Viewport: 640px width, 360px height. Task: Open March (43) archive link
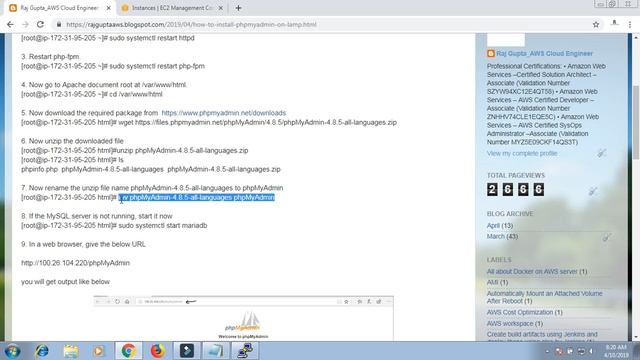502,237
